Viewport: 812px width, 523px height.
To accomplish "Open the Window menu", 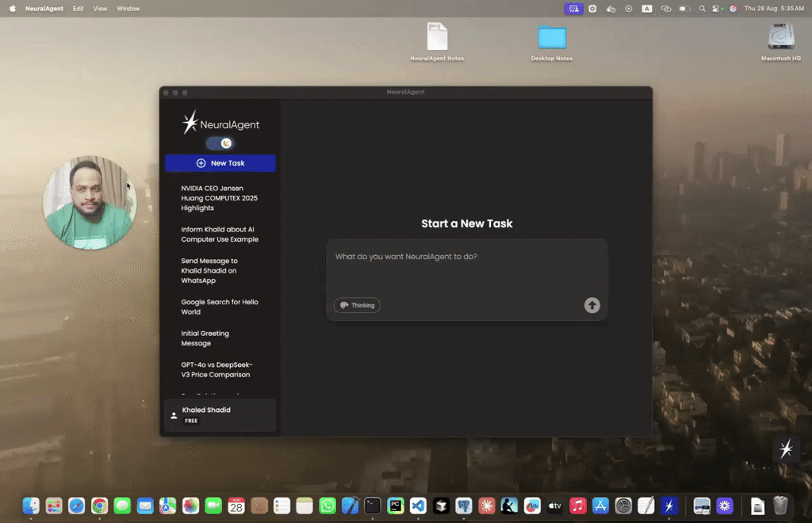I will (128, 9).
